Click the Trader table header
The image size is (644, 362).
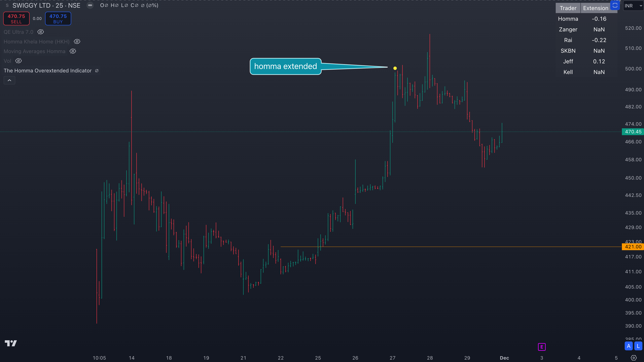[568, 8]
